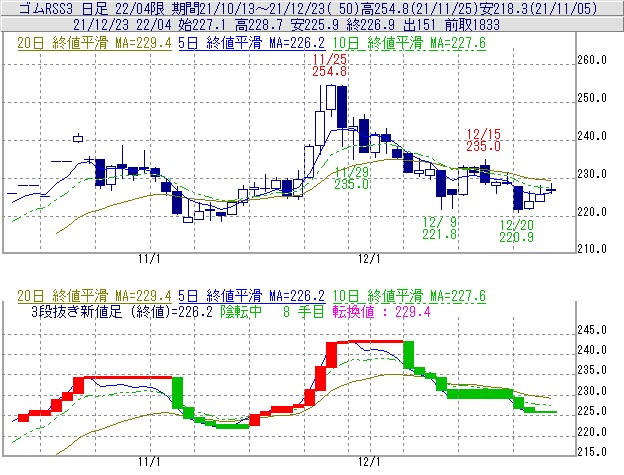The width and height of the screenshot is (624, 475).
Task: Click the 215.0 lower axis label
Action: pyautogui.click(x=592, y=452)
